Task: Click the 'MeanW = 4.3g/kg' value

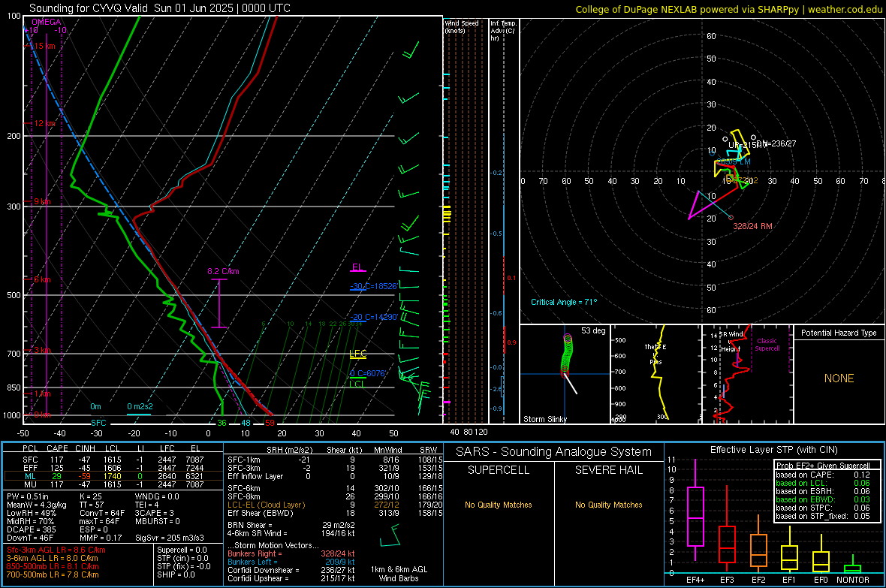Action: pos(36,505)
